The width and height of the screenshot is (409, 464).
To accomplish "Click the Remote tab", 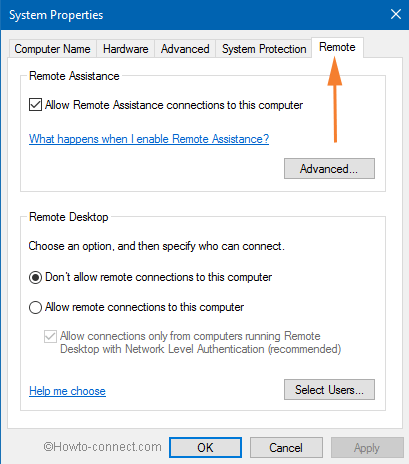I will (337, 47).
